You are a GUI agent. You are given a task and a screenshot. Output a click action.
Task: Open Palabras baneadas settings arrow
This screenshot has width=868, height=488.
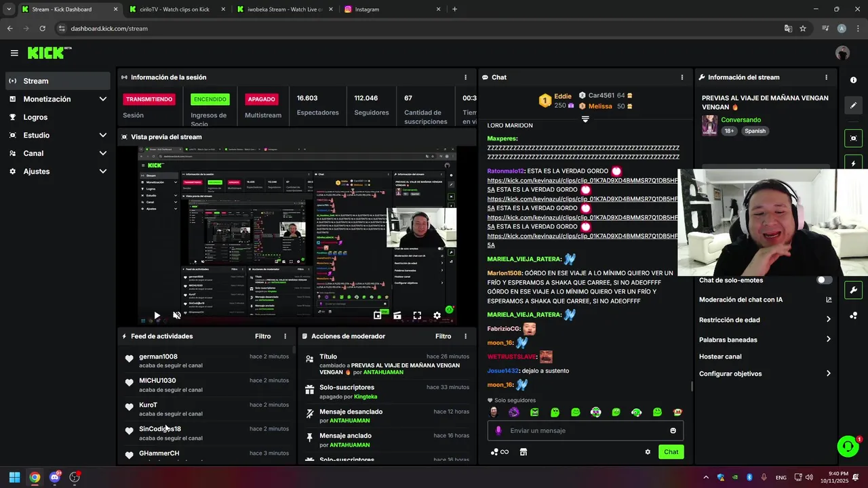click(829, 339)
